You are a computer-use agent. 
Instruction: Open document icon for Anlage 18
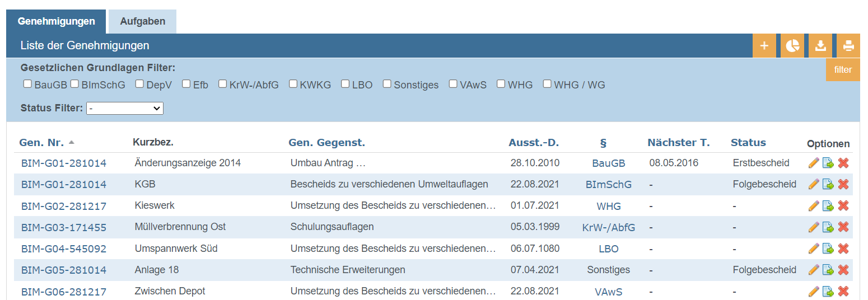pyautogui.click(x=828, y=270)
